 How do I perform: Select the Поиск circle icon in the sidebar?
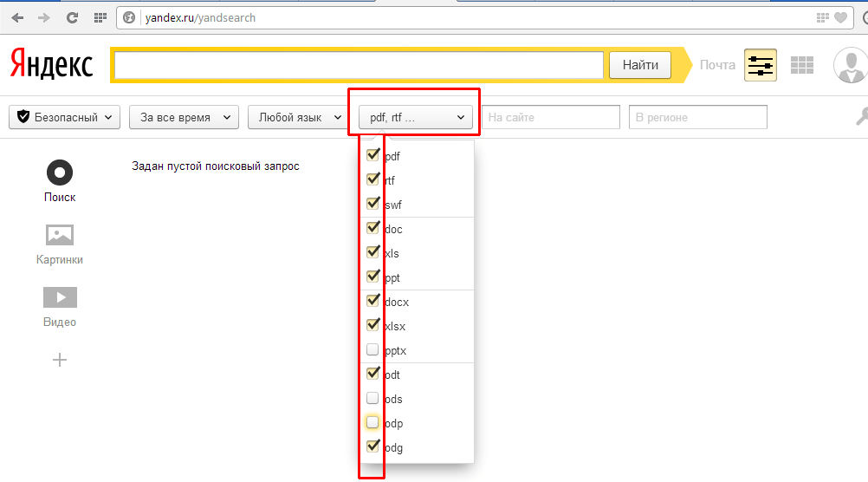click(60, 173)
